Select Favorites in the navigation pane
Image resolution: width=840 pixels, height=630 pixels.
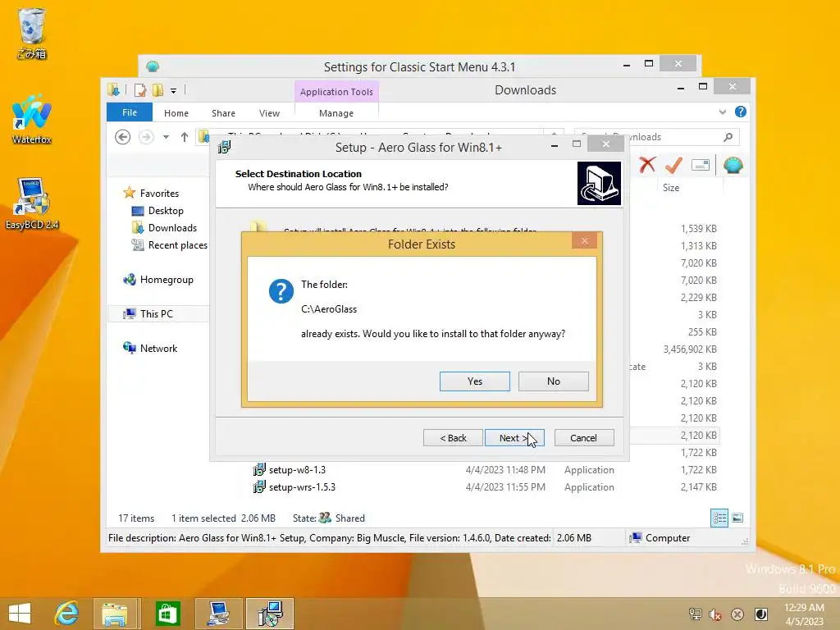click(159, 194)
